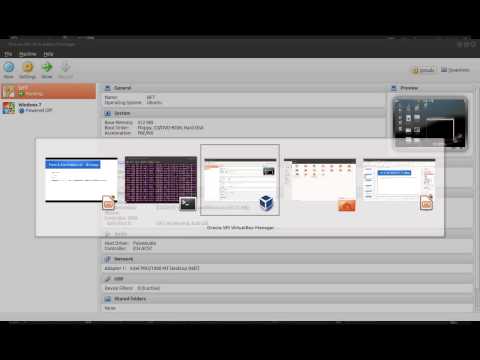
Task: Click the General section header icon
Action: click(108, 88)
